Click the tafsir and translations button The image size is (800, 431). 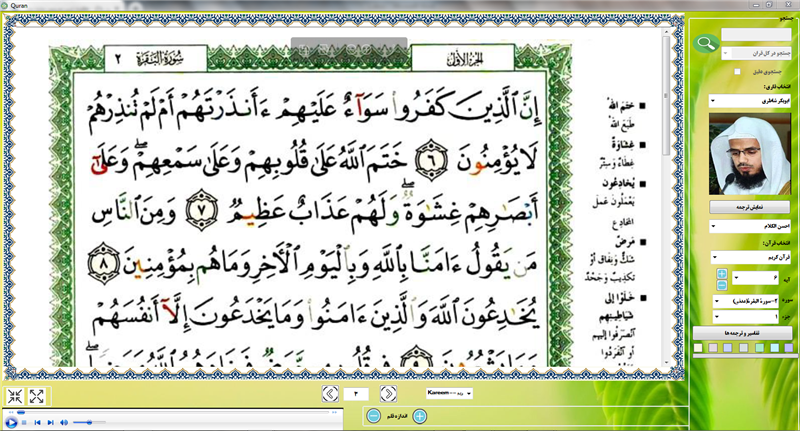(742, 333)
